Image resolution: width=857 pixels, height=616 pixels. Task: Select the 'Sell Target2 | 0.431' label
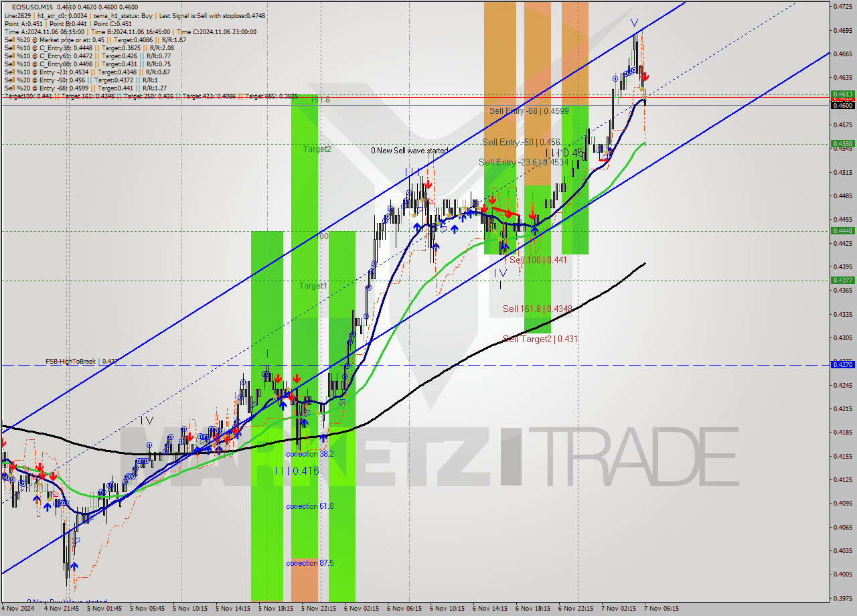(540, 339)
